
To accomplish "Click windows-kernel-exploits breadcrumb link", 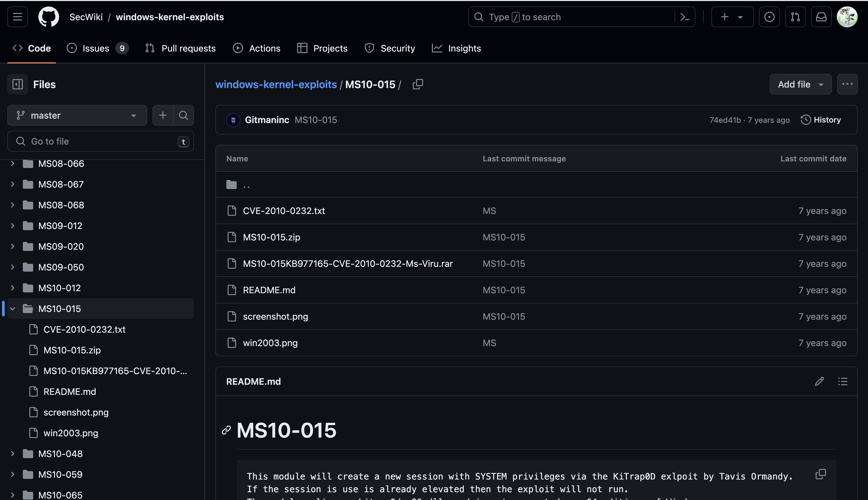I will click(276, 84).
